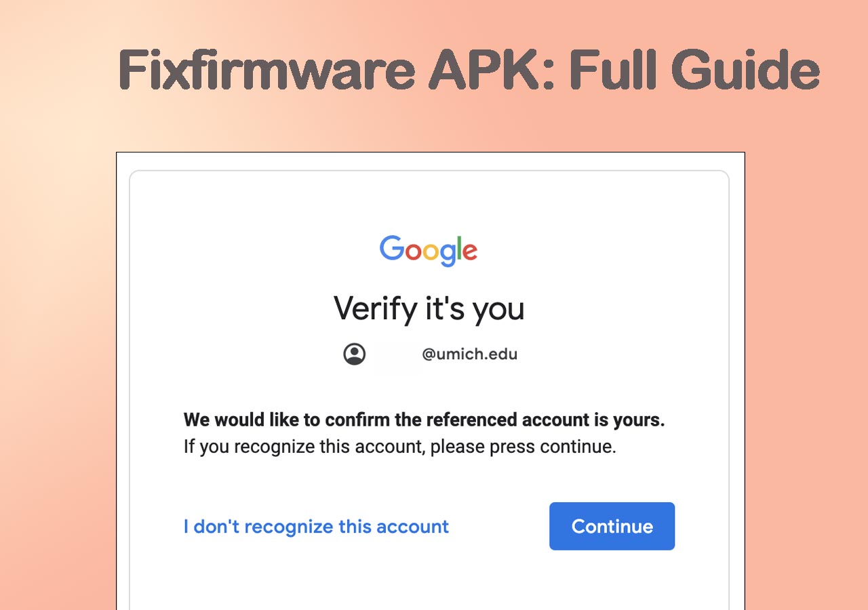Click the "Verify it's you" heading
The height and width of the screenshot is (610, 868).
click(429, 309)
